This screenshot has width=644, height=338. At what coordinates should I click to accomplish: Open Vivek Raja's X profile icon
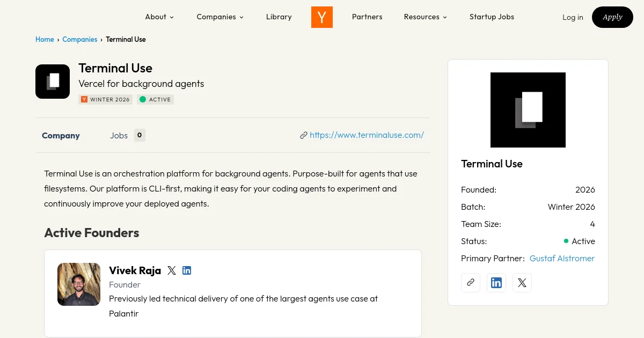coord(172,270)
